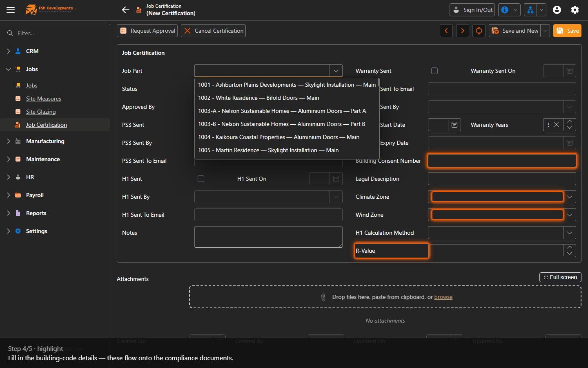This screenshot has height=368, width=588.
Task: Tick the H1 Sent checkbox
Action: pyautogui.click(x=201, y=179)
